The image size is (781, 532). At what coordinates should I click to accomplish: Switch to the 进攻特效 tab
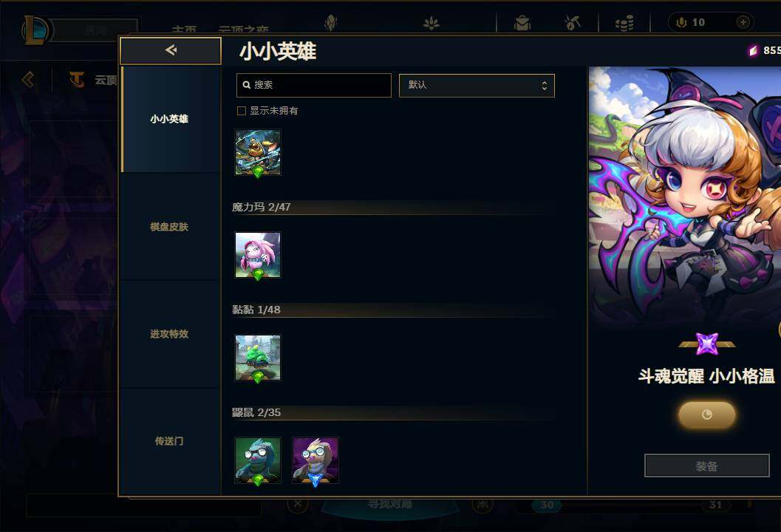coord(169,334)
